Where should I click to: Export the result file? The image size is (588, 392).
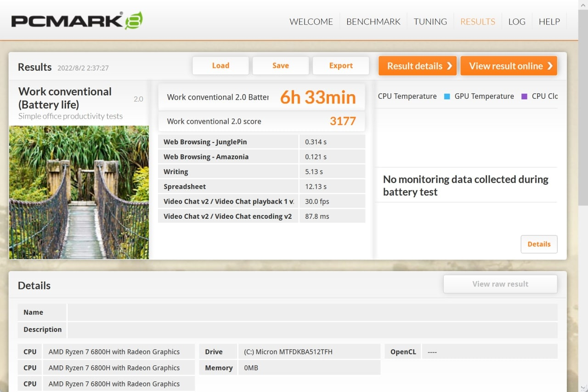click(341, 66)
